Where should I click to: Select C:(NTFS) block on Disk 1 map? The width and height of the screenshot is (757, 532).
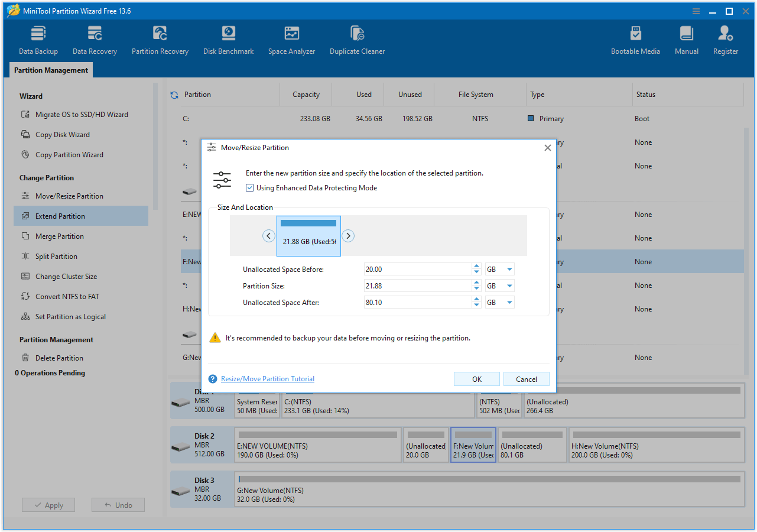pyautogui.click(x=378, y=400)
